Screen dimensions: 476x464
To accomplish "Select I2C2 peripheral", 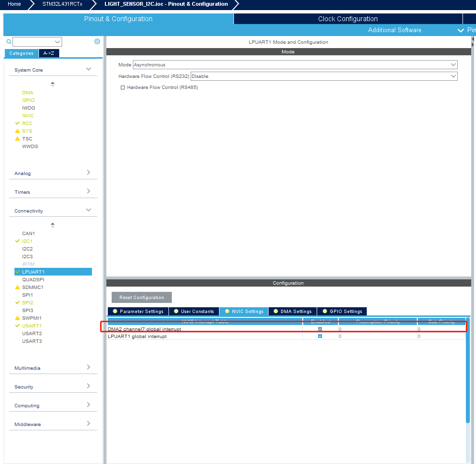I will click(27, 249).
